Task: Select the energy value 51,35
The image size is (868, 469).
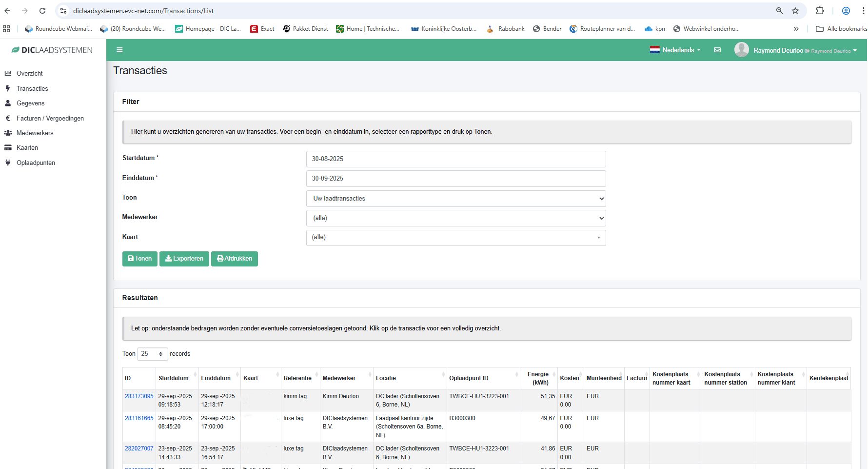Action: coord(548,396)
